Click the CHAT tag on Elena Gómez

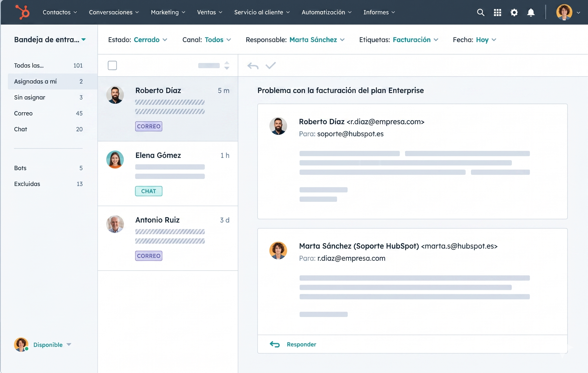tap(149, 191)
